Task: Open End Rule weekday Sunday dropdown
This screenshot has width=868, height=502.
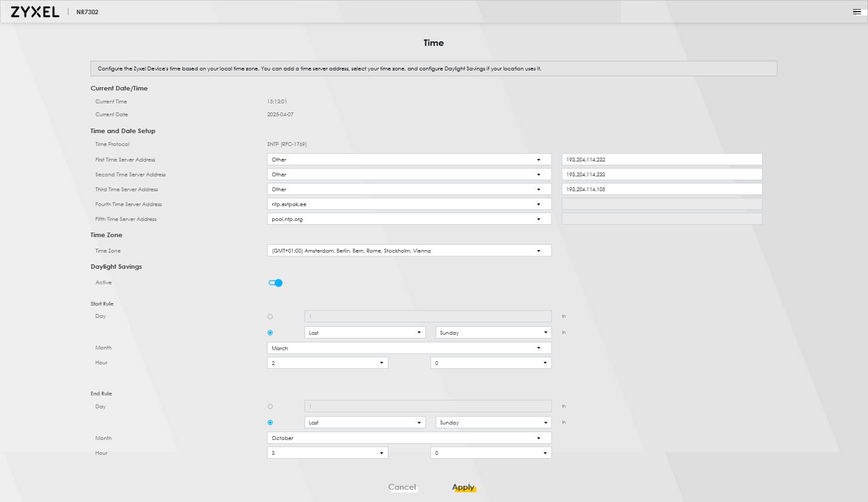Action: click(493, 423)
